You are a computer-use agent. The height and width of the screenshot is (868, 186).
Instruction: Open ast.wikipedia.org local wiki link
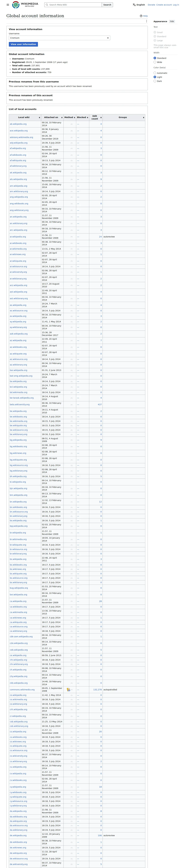tap(19, 292)
